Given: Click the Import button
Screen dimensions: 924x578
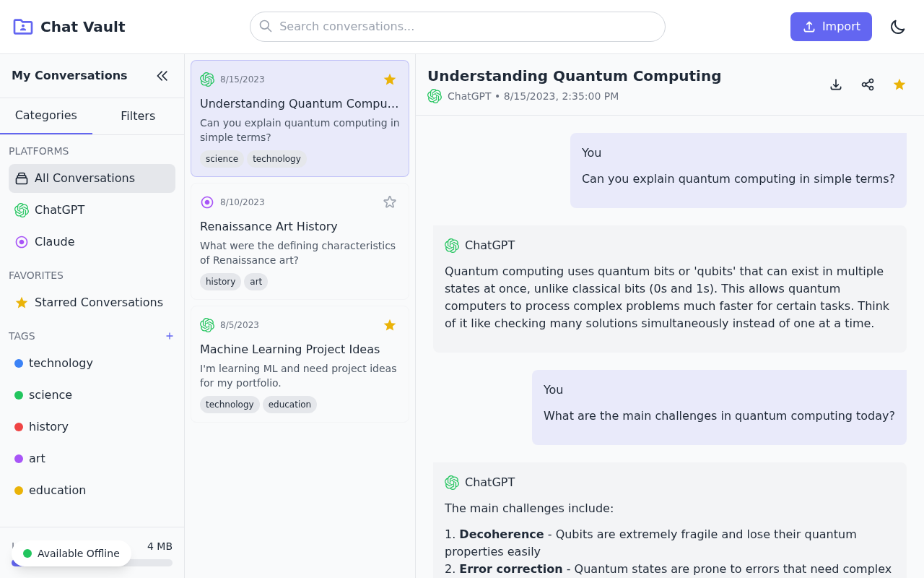Looking at the screenshot, I should coord(831,27).
